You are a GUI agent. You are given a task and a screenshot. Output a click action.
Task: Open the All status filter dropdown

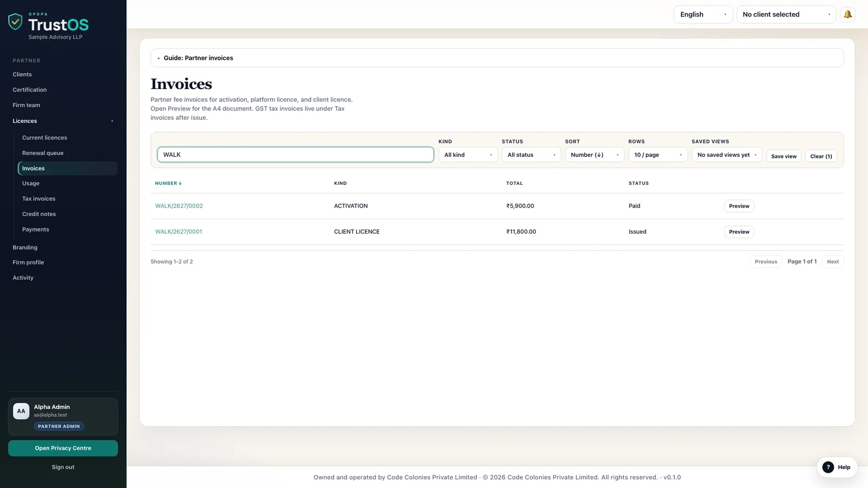(531, 155)
